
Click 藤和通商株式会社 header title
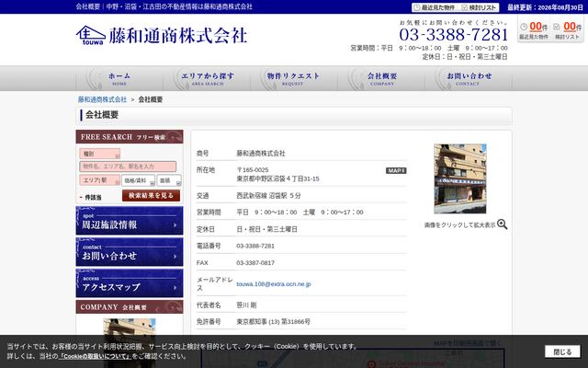178,36
